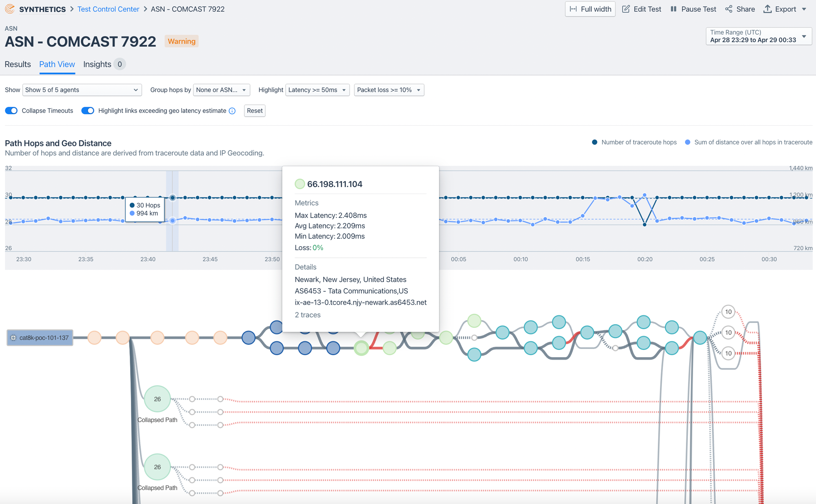Click the Full width layout icon
Viewport: 816px width, 504px height.
(x=574, y=9)
